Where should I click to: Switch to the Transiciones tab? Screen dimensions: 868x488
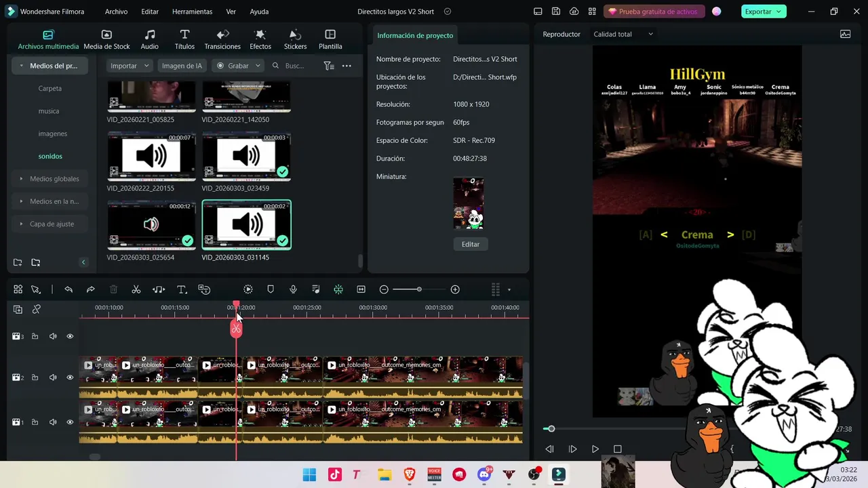222,39
